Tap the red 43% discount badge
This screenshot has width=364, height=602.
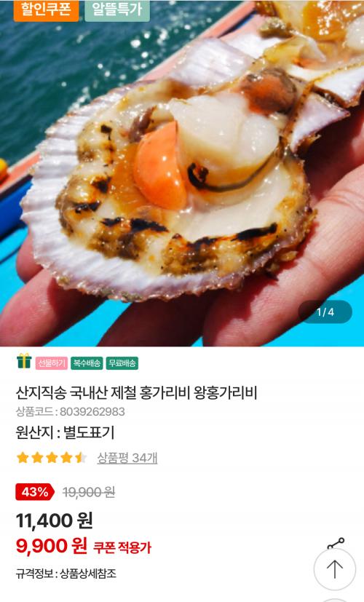click(34, 492)
